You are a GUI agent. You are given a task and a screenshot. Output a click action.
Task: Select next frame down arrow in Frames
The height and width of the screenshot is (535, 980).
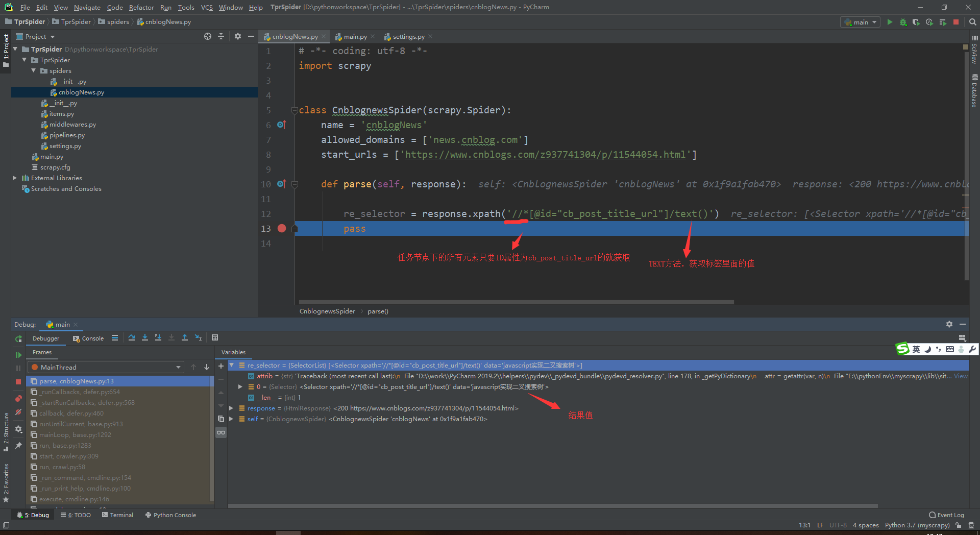pyautogui.click(x=207, y=367)
